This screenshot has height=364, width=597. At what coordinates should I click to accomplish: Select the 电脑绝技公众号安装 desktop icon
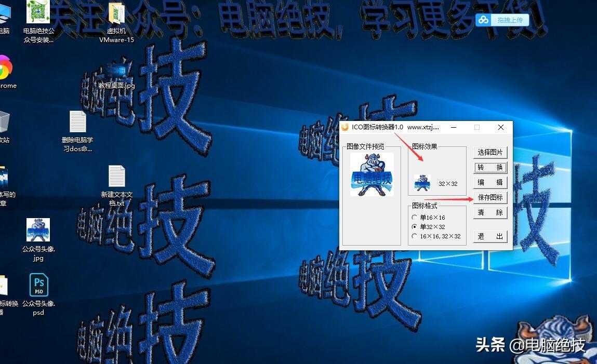point(38,22)
